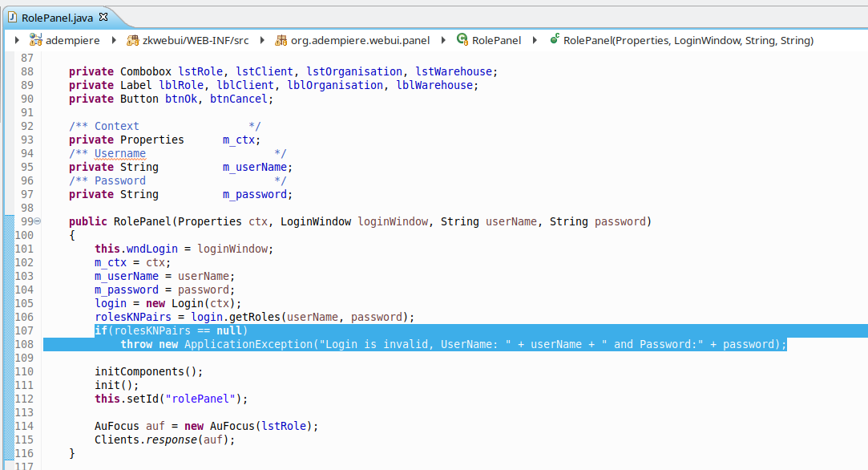Click the Context comment on line 92
The image size is (868, 470).
click(117, 126)
